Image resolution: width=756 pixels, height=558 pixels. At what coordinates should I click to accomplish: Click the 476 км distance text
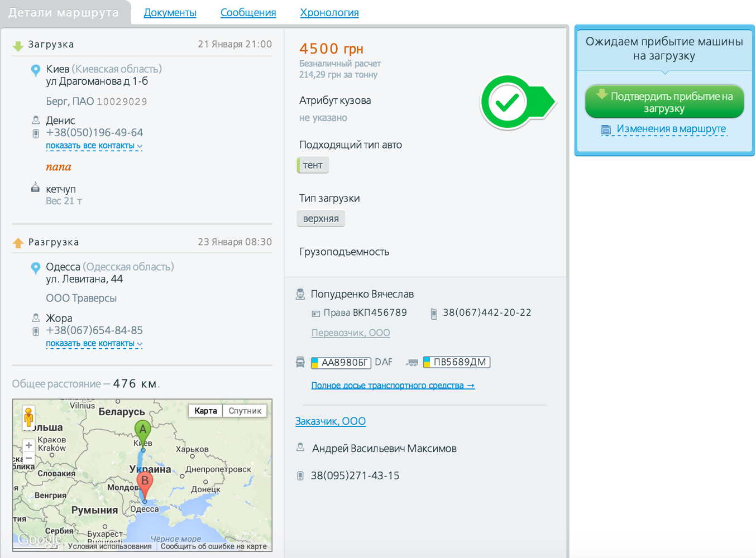click(135, 384)
